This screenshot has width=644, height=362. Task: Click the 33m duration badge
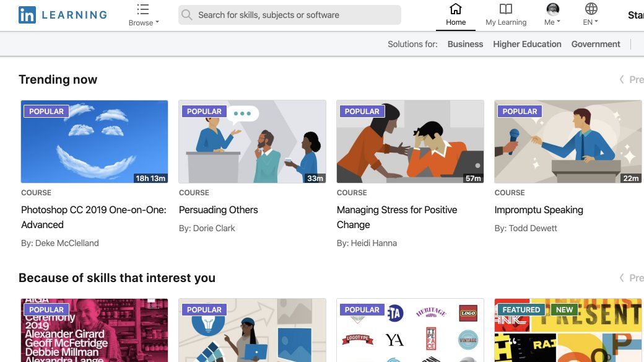pos(315,178)
